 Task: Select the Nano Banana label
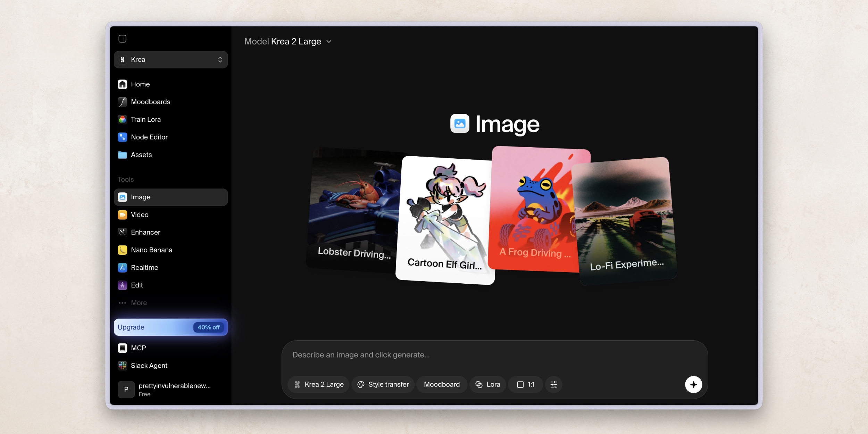coord(151,250)
